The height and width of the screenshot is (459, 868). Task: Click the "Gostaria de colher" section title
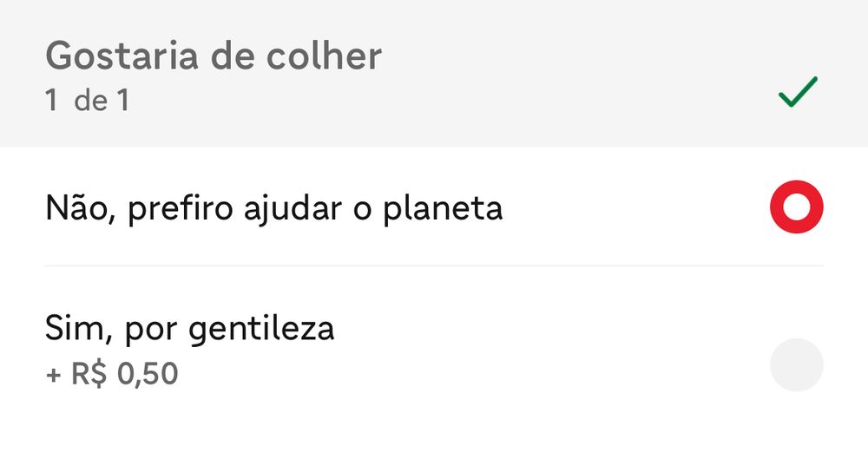click(x=214, y=57)
